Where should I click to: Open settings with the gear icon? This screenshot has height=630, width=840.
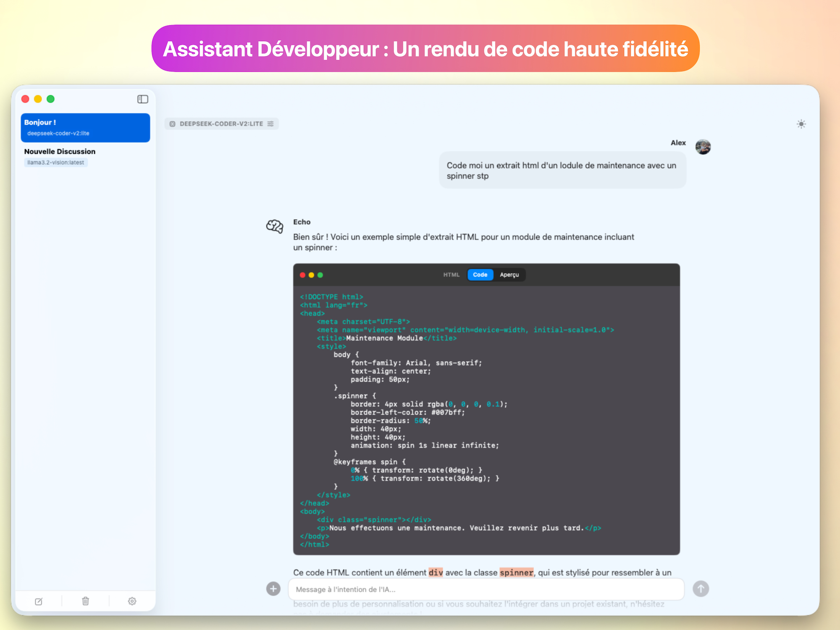pyautogui.click(x=132, y=601)
